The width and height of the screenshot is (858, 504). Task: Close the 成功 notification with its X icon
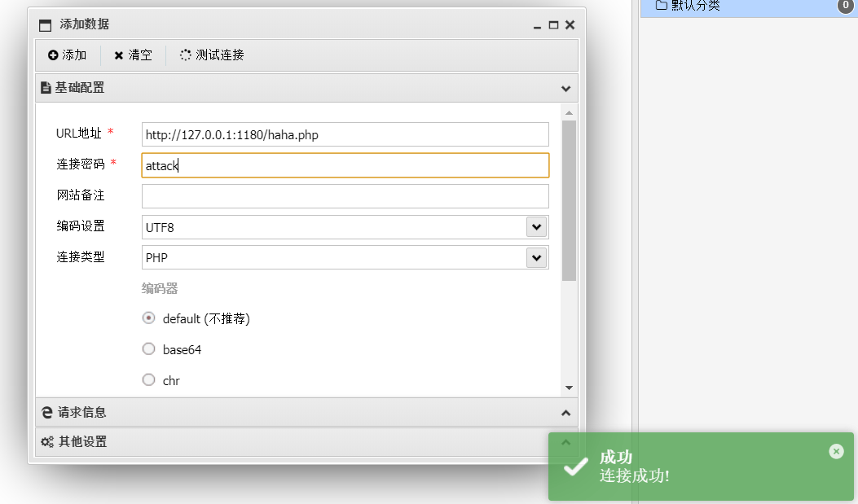[x=836, y=451]
